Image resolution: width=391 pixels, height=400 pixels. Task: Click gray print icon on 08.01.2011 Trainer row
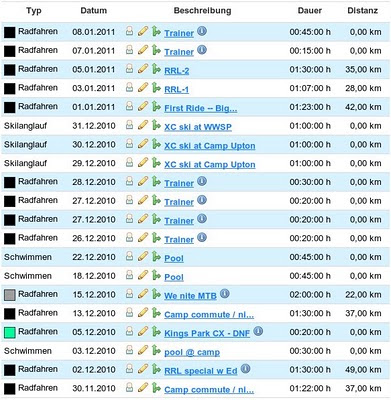pos(129,31)
